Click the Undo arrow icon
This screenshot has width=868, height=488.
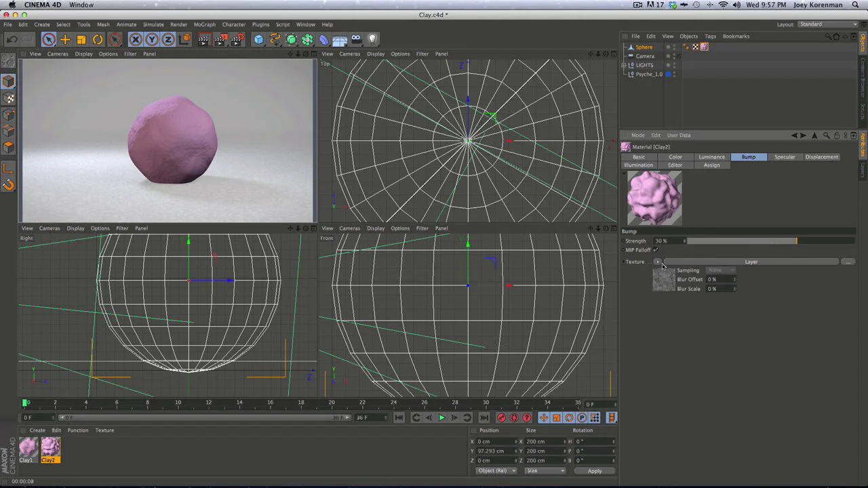12,39
